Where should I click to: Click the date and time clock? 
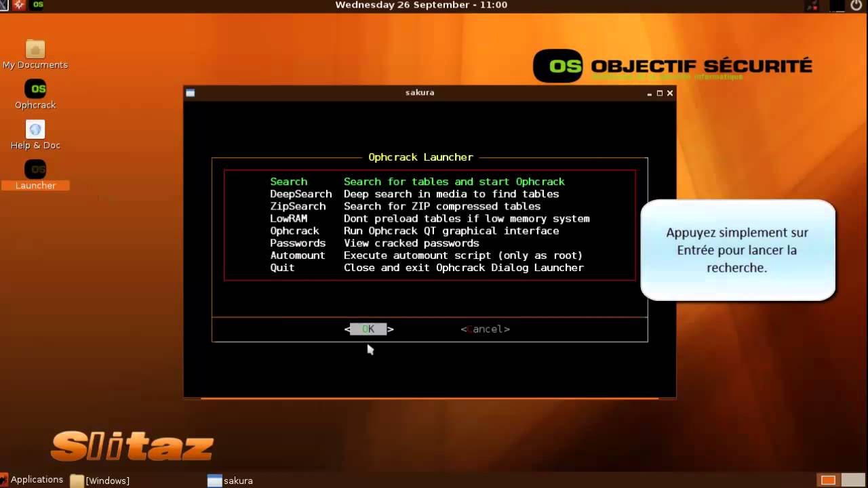click(421, 5)
